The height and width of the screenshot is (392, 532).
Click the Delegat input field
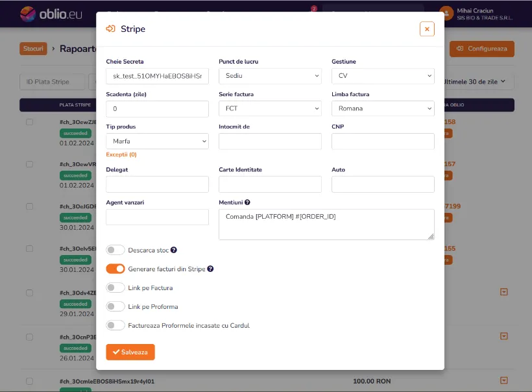(157, 184)
